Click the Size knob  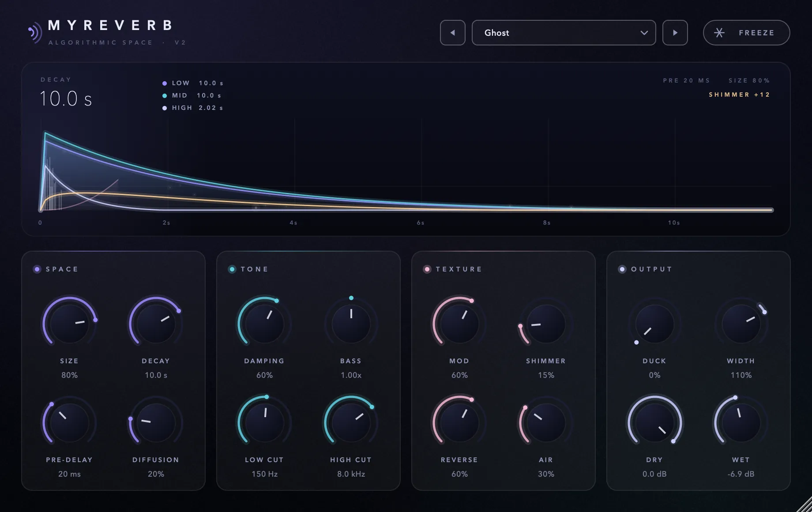click(69, 324)
